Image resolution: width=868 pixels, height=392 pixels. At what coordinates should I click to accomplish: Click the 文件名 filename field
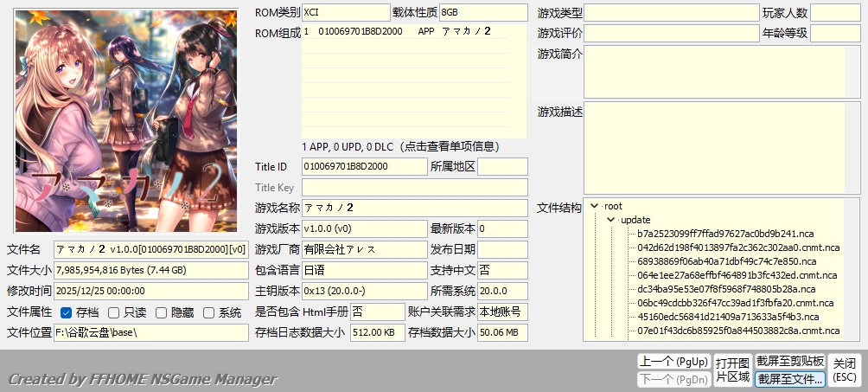[x=151, y=249]
